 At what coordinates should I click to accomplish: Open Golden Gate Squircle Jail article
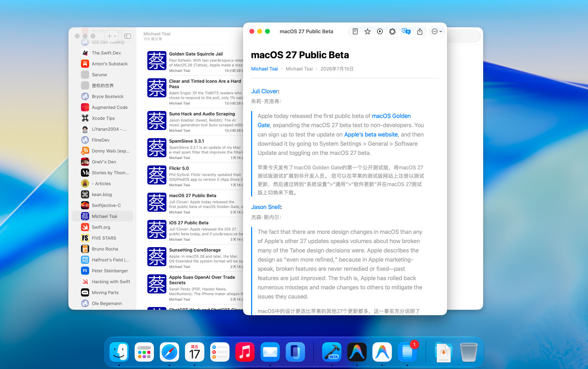(195, 62)
